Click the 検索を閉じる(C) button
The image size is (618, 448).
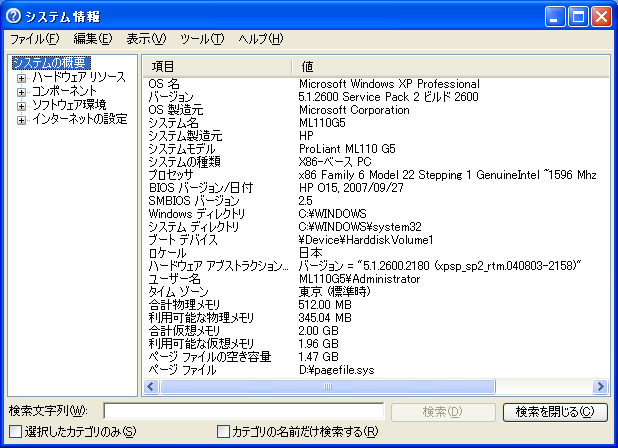click(x=555, y=412)
